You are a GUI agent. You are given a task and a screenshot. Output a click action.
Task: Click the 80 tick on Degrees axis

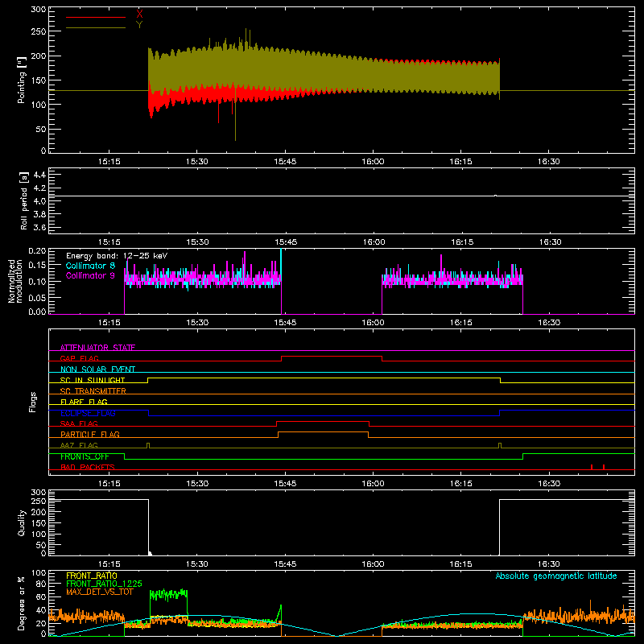tap(41, 583)
